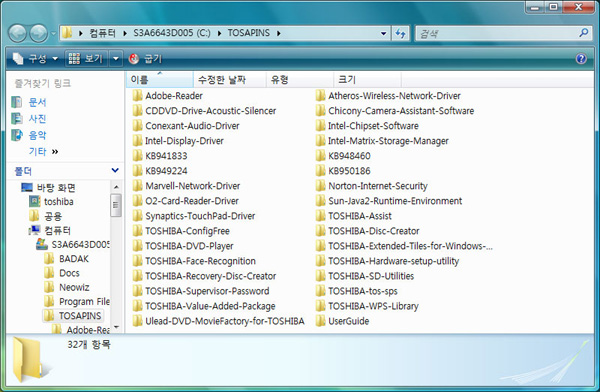Select the UserGuide folder icon
Viewport: 600px width, 392px height.
tap(320, 321)
